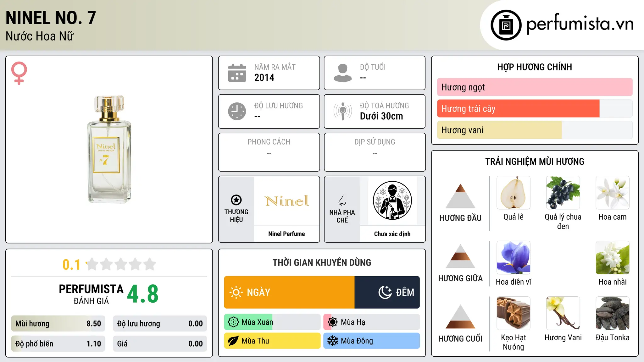Screen dimensions: 644x362
Task: Click the Hợp hương chính heading
Action: (535, 67)
